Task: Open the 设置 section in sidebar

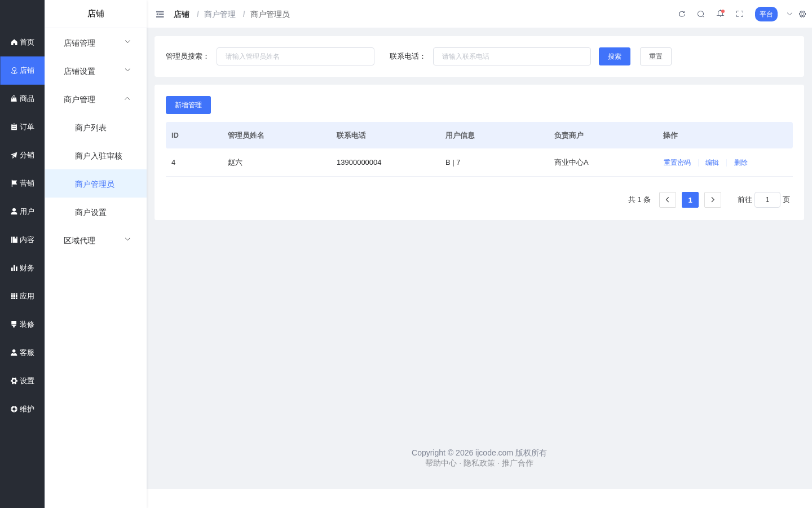Action: (x=23, y=381)
